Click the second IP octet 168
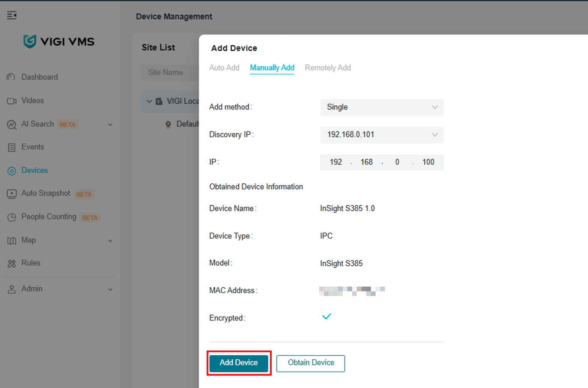The height and width of the screenshot is (388, 588). 367,162
